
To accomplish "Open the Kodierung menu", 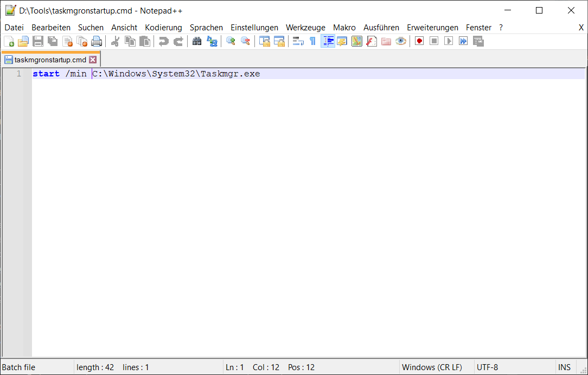I will click(163, 28).
